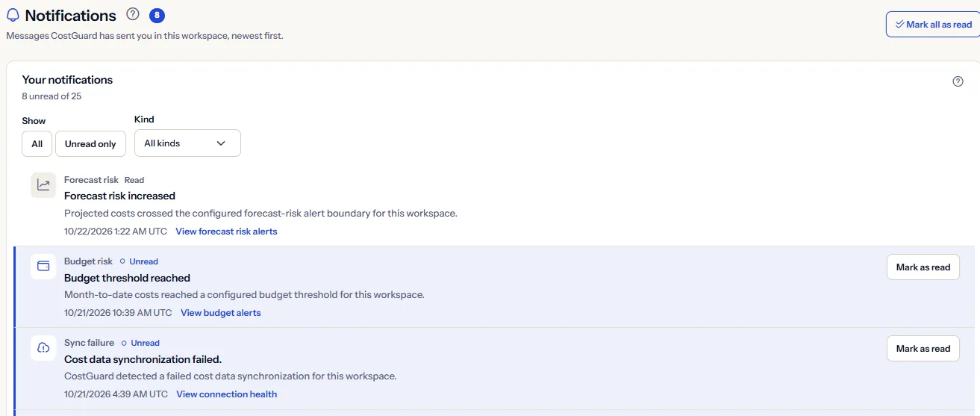This screenshot has height=416, width=980.
Task: Click the 8 unread of 25 text
Action: pos(52,96)
